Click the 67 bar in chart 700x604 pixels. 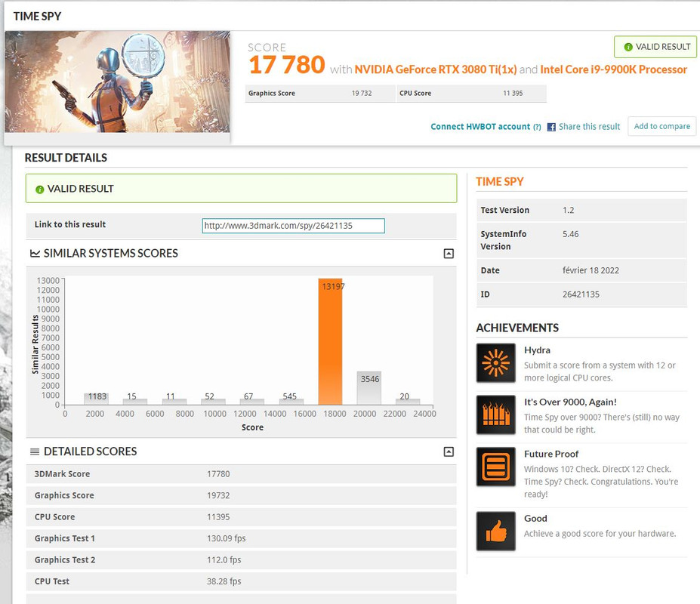coord(251,402)
